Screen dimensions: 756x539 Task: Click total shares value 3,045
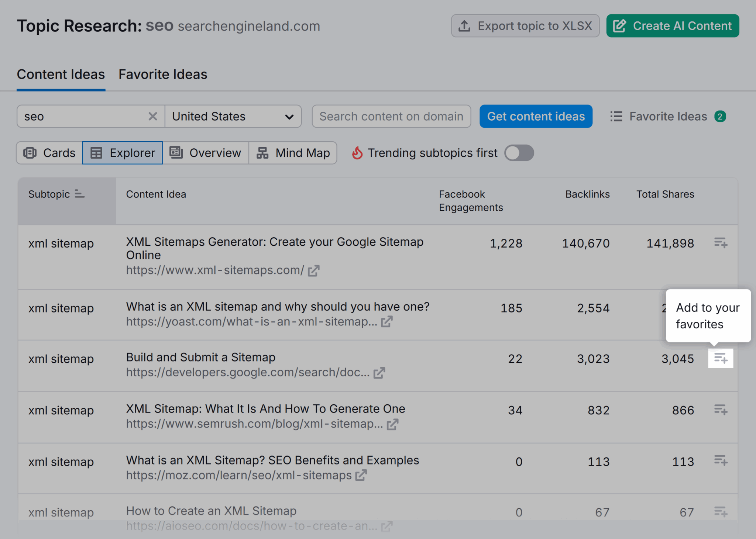pos(678,359)
